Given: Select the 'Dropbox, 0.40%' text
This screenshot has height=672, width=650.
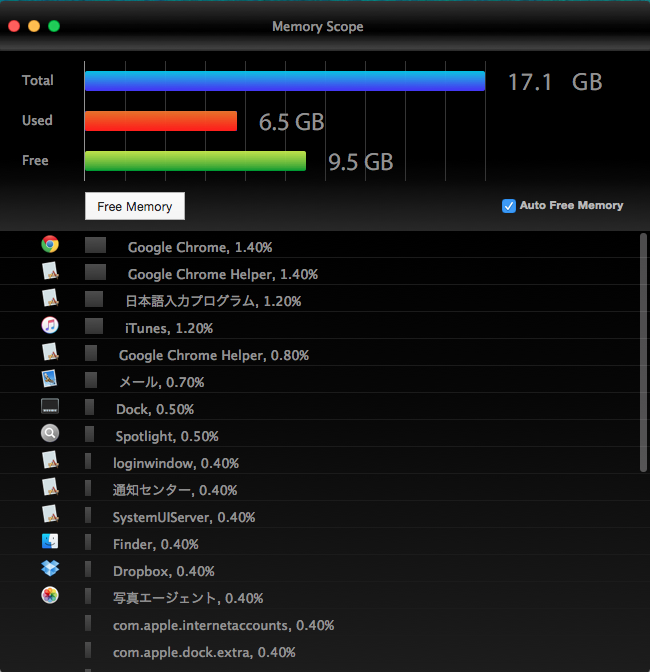Looking at the screenshot, I should [x=163, y=571].
